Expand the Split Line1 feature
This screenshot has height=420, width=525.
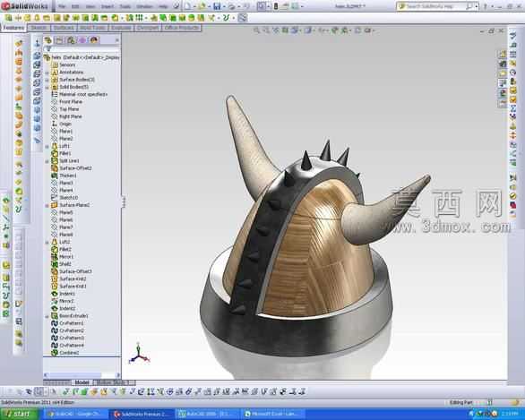[47, 161]
